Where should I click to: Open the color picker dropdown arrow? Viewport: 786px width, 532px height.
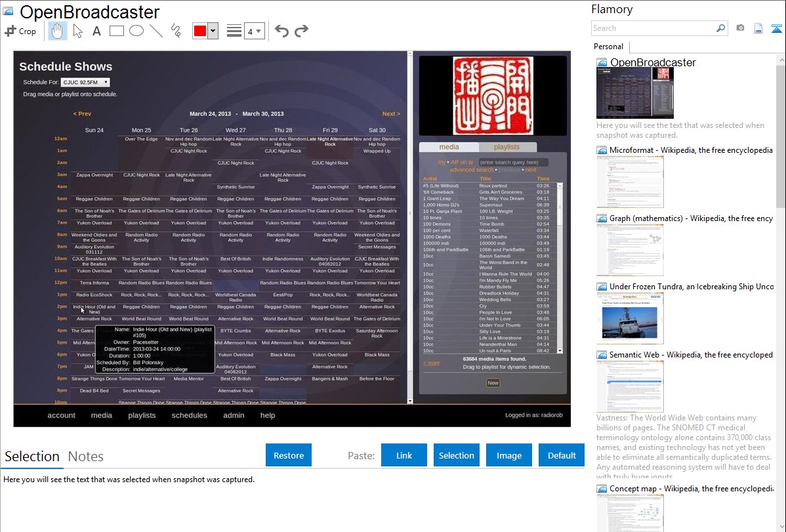213,31
